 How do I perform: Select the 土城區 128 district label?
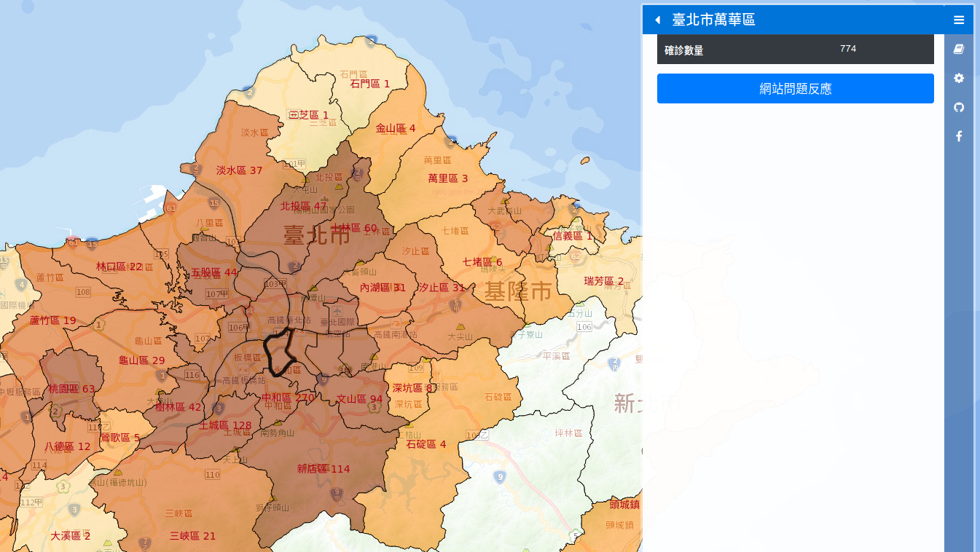coord(225,425)
